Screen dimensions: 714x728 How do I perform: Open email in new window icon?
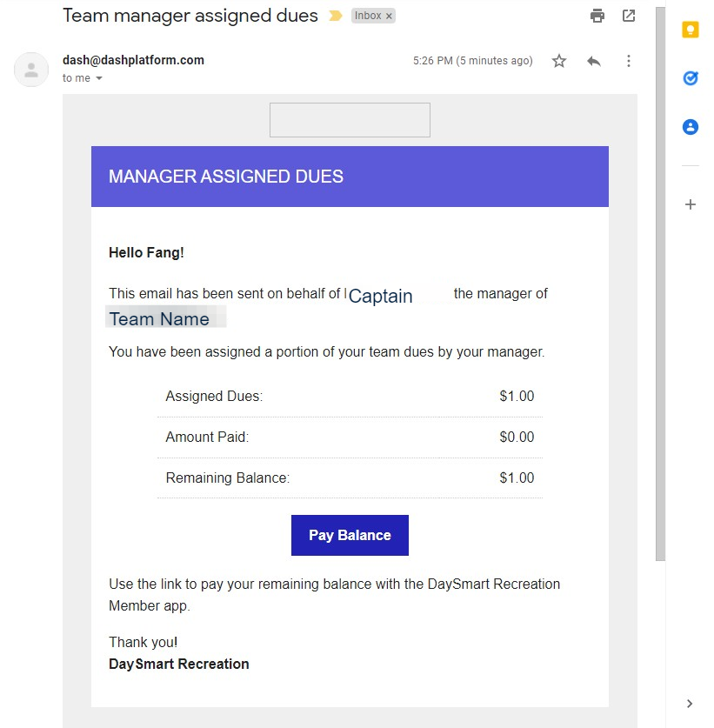[x=628, y=16]
